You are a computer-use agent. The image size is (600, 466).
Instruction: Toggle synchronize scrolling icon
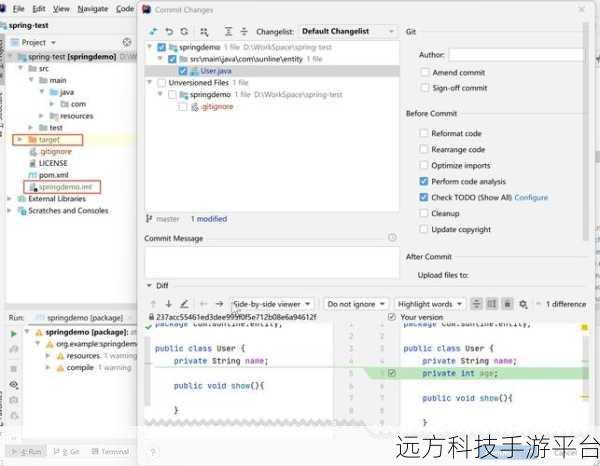(492, 304)
